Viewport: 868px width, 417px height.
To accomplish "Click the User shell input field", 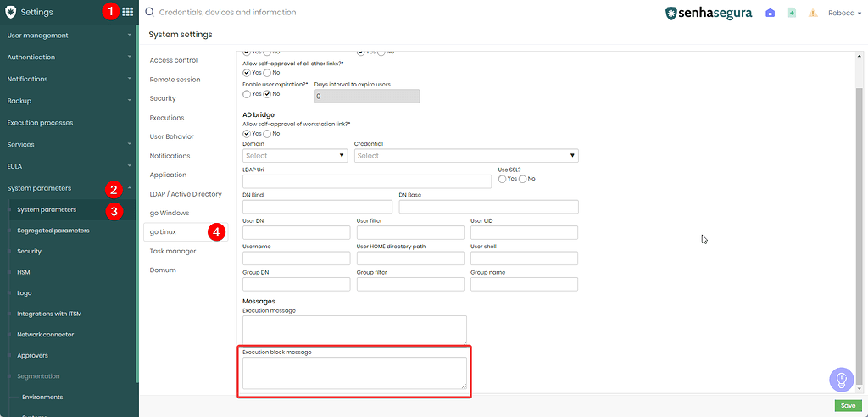I will pos(524,259).
